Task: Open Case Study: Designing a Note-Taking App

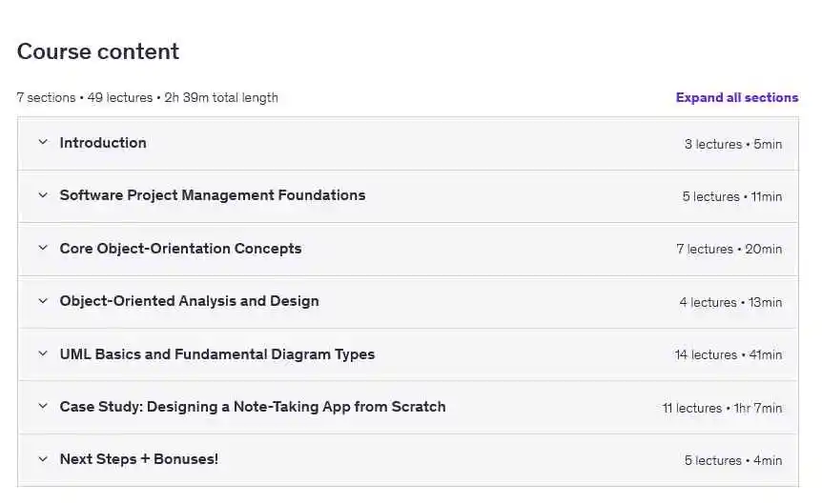Action: (x=252, y=407)
